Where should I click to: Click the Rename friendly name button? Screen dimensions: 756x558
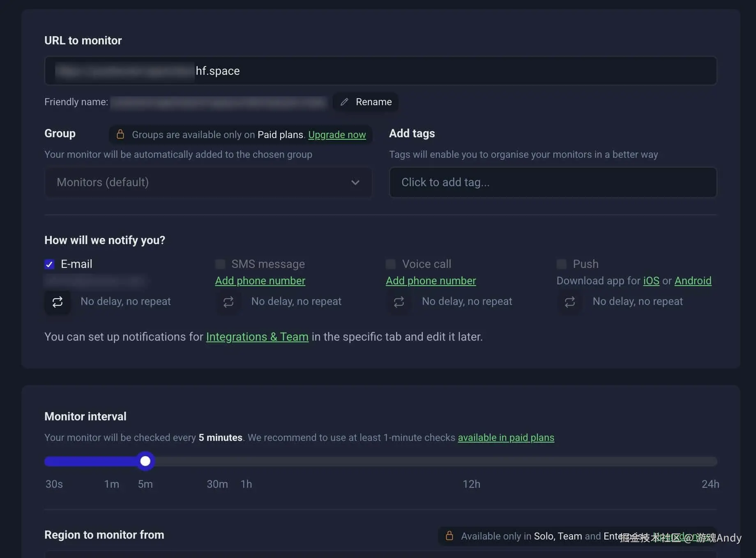366,102
